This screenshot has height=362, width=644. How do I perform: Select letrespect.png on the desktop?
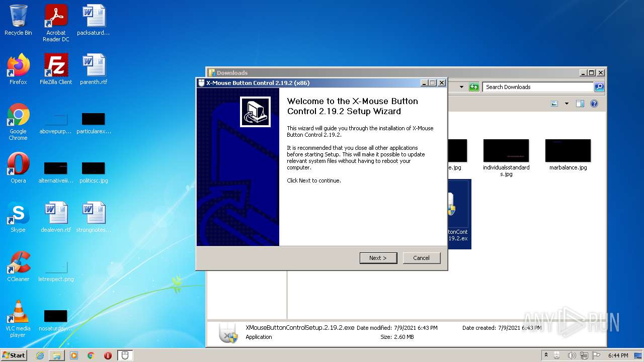(x=56, y=271)
